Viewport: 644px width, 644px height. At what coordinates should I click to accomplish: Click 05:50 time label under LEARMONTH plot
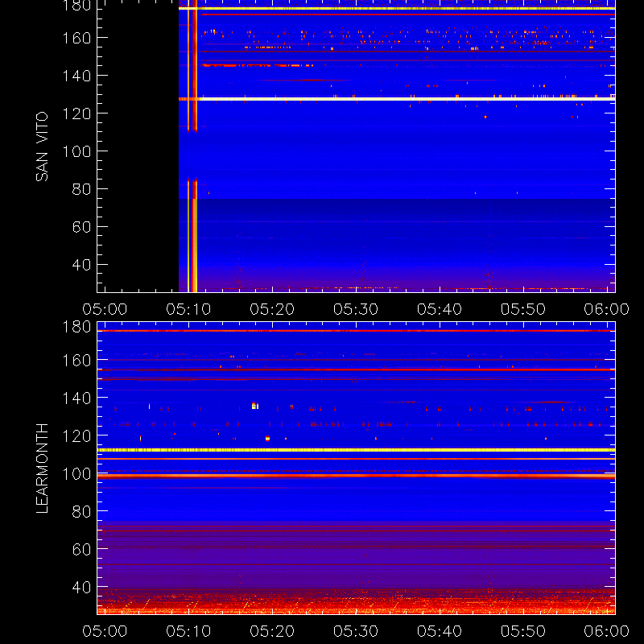523,631
